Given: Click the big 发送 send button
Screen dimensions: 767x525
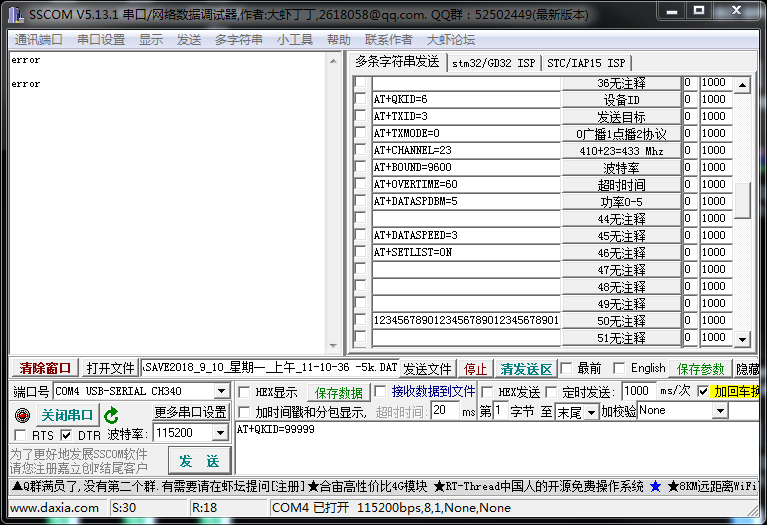Looking at the screenshot, I should [x=199, y=460].
